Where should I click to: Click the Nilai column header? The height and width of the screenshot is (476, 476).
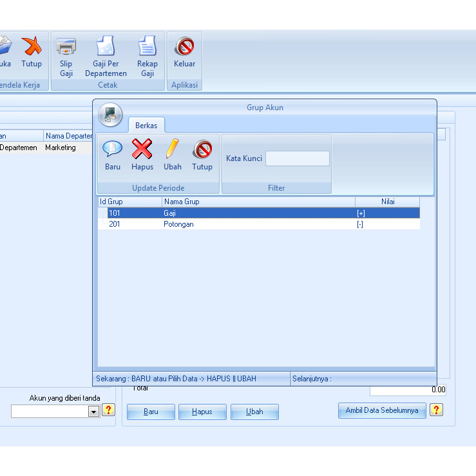[388, 202]
